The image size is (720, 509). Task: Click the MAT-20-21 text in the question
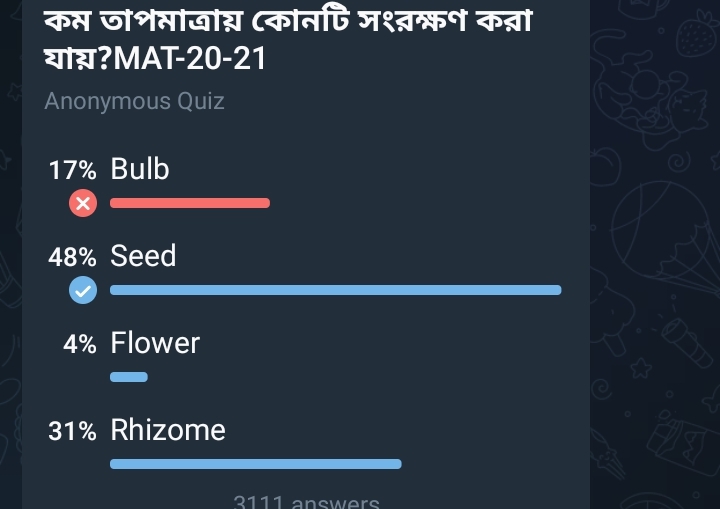[x=191, y=59]
